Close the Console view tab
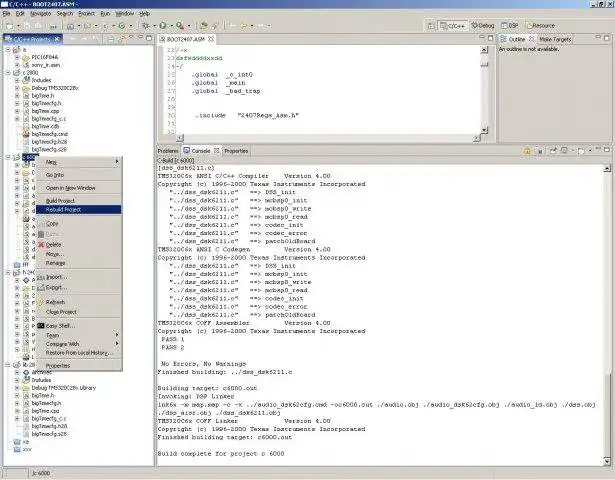 pos(216,151)
